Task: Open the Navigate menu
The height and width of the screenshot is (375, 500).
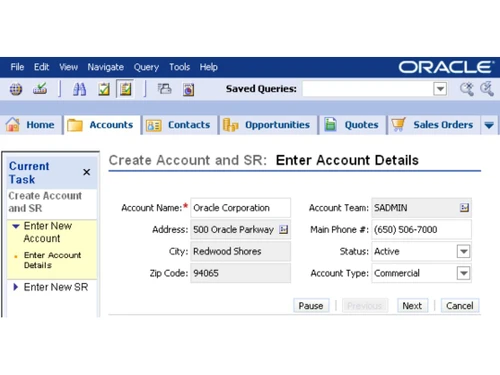Action: pos(105,67)
